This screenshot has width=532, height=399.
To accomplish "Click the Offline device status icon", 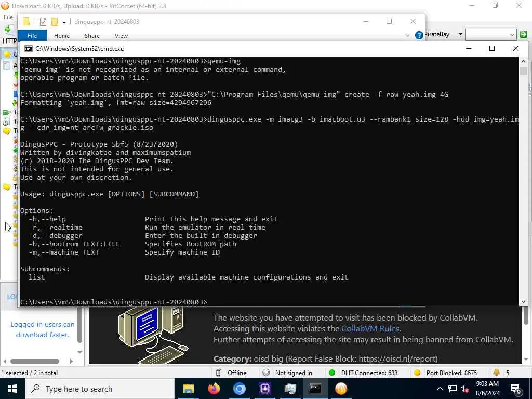I will (x=219, y=373).
